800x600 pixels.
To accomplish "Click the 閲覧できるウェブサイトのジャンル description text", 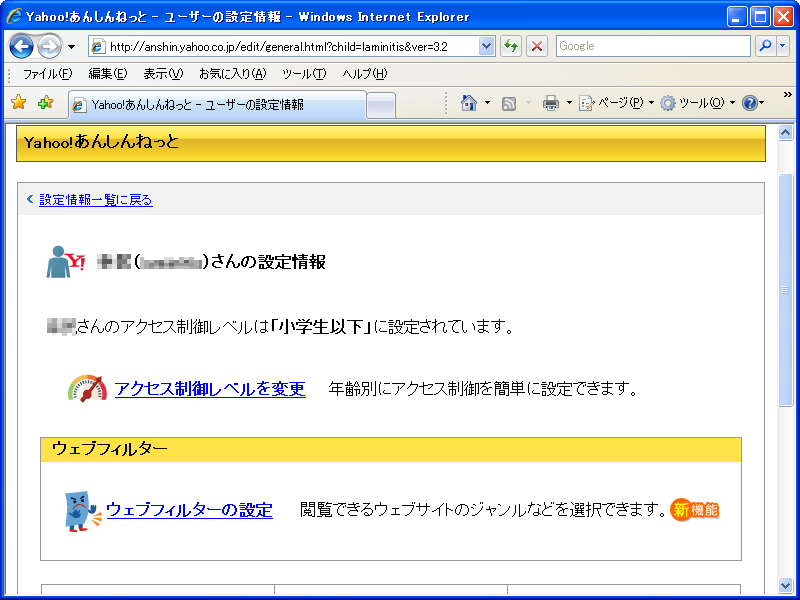I will [x=483, y=510].
